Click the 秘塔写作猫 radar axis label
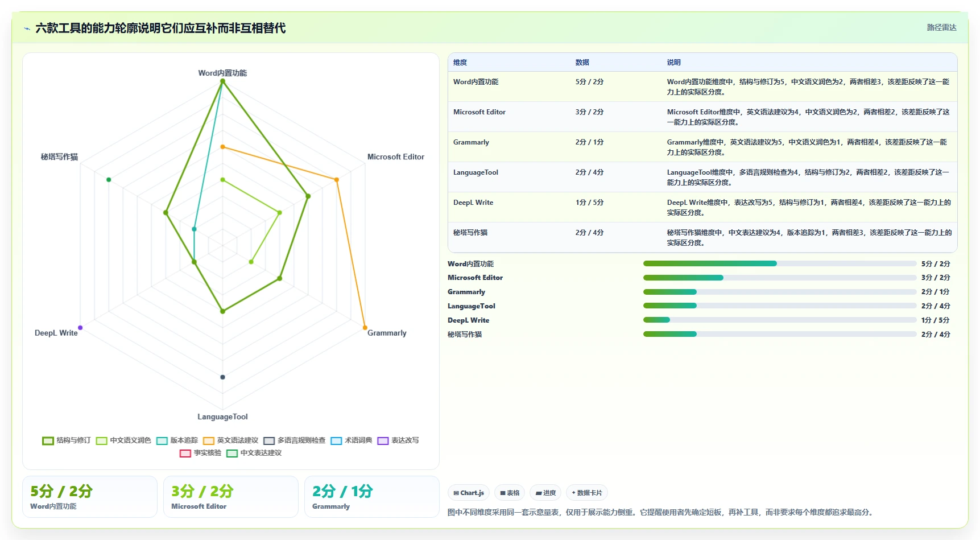The height and width of the screenshot is (540, 980). pos(59,156)
